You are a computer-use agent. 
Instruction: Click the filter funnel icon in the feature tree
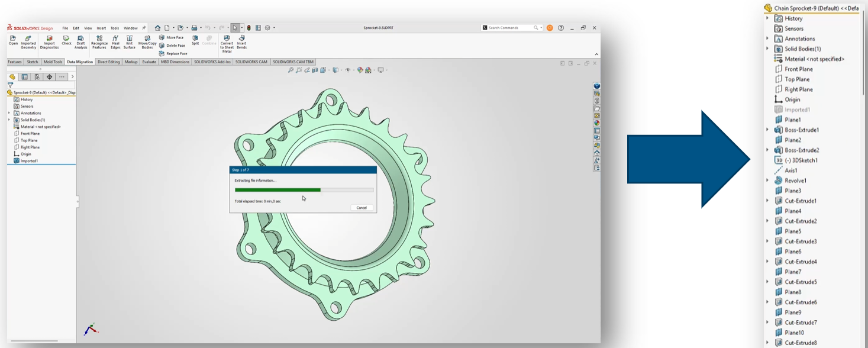click(10, 85)
